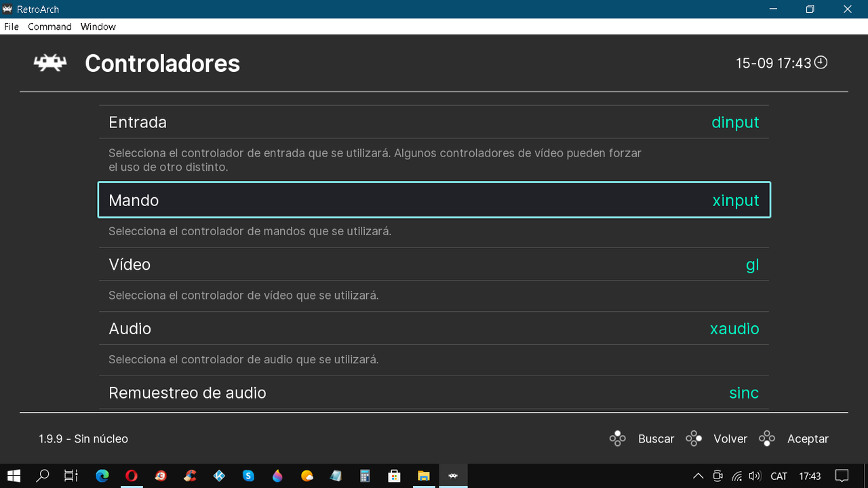Screen dimensions: 868x488
Task: Click the RetroArch taskbar icon
Action: click(x=453, y=476)
